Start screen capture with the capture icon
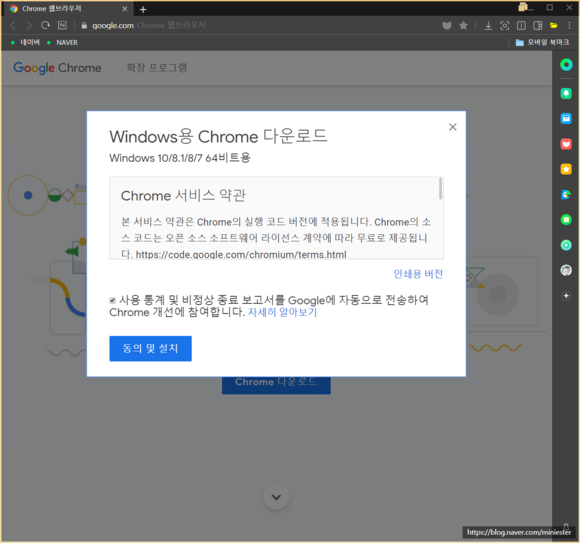580x543 pixels. coord(505,26)
